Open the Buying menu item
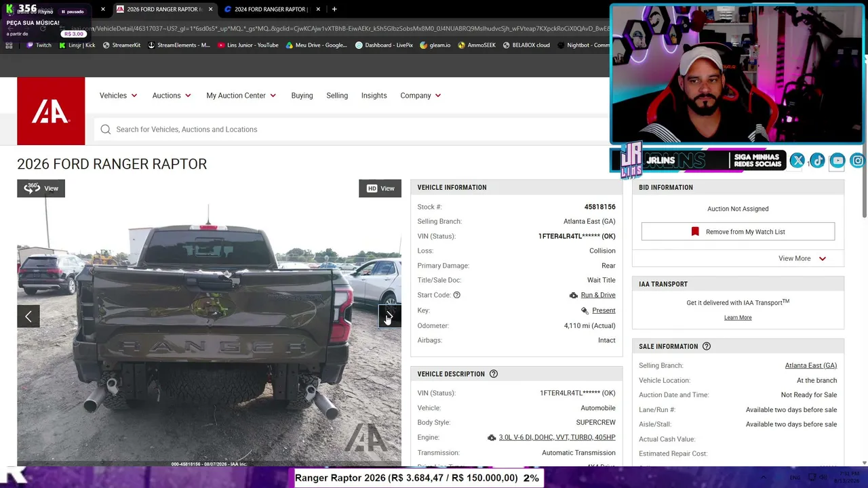The image size is (868, 488). pyautogui.click(x=302, y=96)
